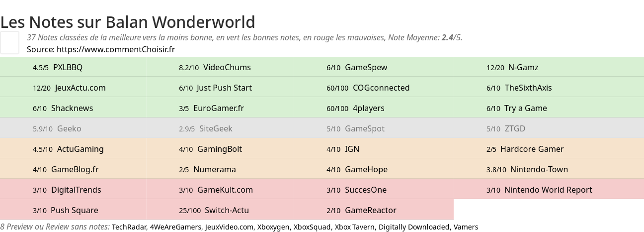The image size is (644, 232).
Task: Select the GameSpew 6/10 entry
Action: [367, 67]
